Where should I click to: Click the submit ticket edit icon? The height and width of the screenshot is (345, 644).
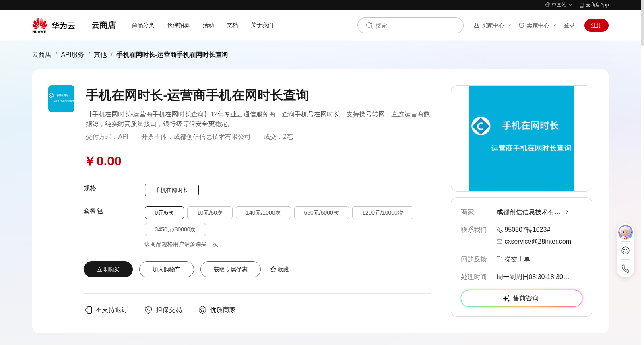499,259
